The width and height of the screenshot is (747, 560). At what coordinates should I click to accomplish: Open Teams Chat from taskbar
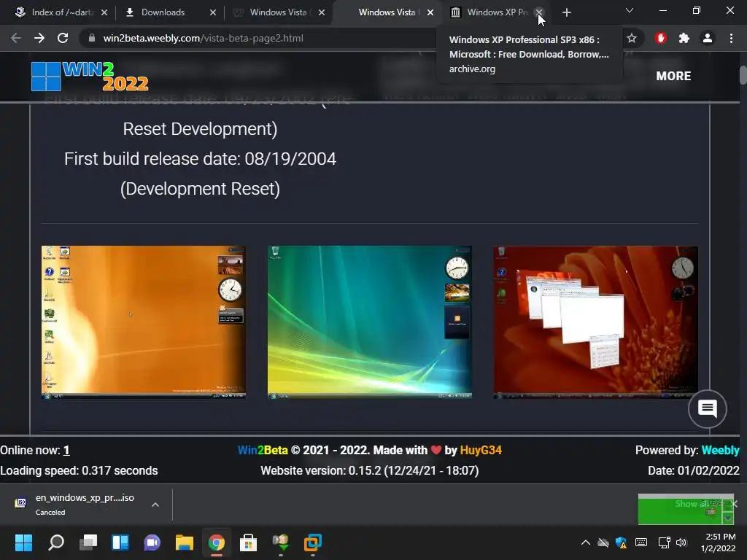coord(152,542)
